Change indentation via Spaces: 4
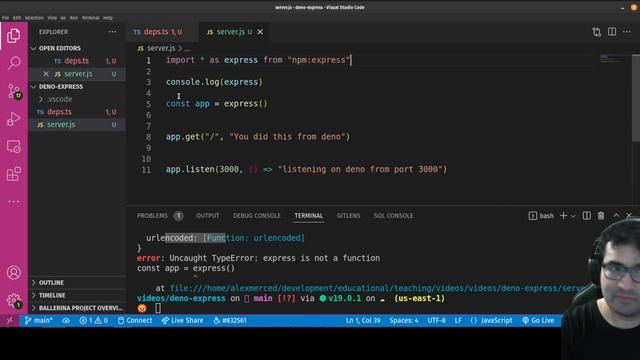The width and height of the screenshot is (640, 360). pos(404,320)
